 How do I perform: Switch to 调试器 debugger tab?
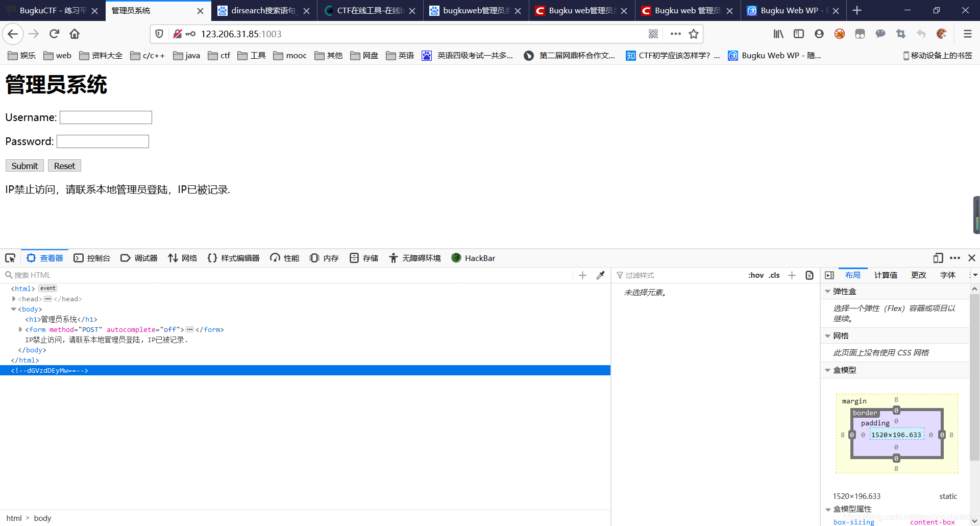coord(139,258)
